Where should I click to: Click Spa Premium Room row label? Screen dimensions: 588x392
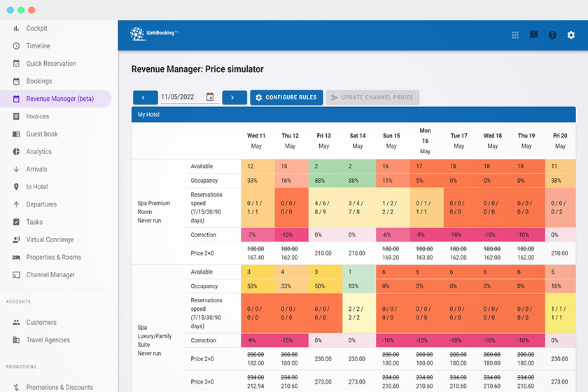pos(154,211)
